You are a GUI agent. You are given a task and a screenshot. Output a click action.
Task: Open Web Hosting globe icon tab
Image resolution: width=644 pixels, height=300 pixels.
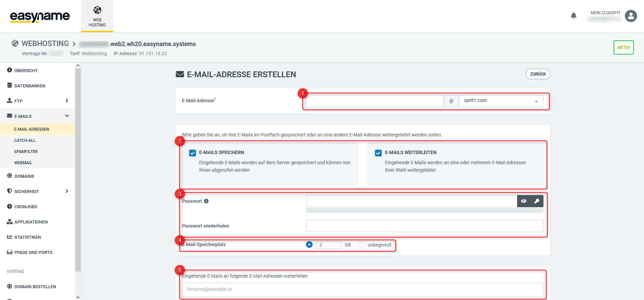point(97,16)
